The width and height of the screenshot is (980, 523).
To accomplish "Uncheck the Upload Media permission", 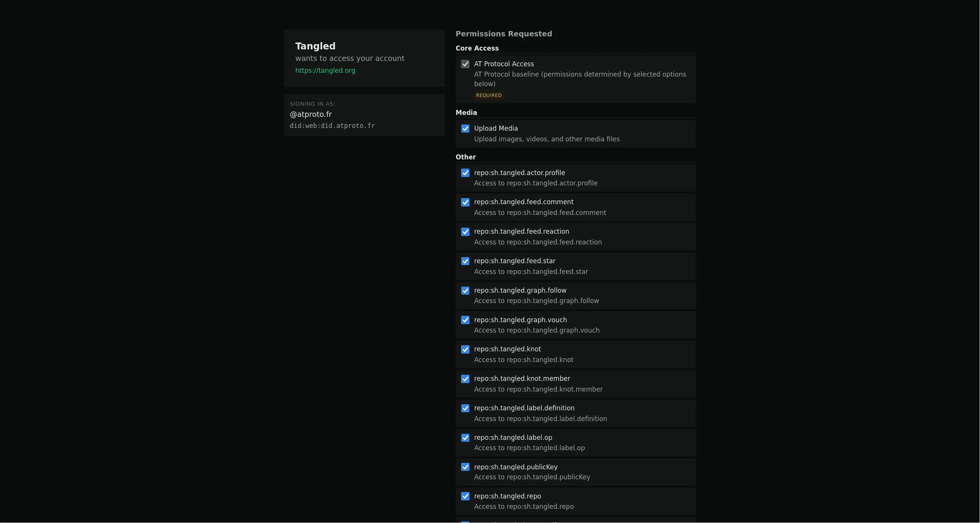I will pos(465,128).
